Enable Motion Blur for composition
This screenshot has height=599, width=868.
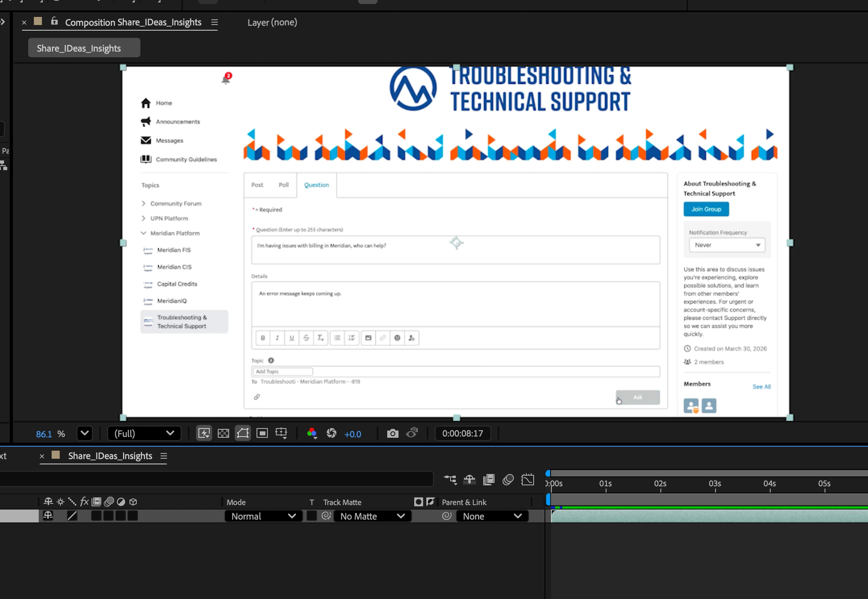508,479
